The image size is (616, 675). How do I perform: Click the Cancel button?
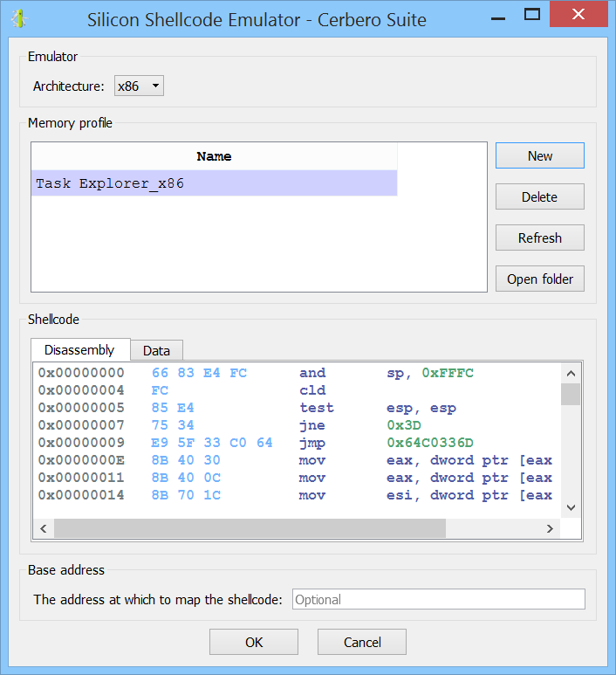(x=362, y=643)
